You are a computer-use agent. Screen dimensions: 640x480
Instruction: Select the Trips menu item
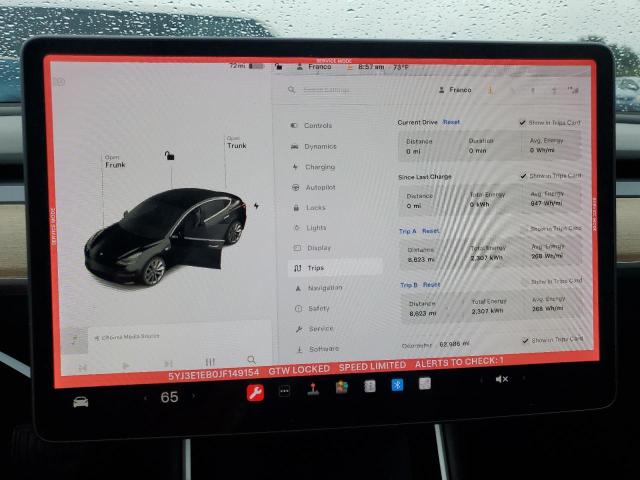pyautogui.click(x=335, y=268)
